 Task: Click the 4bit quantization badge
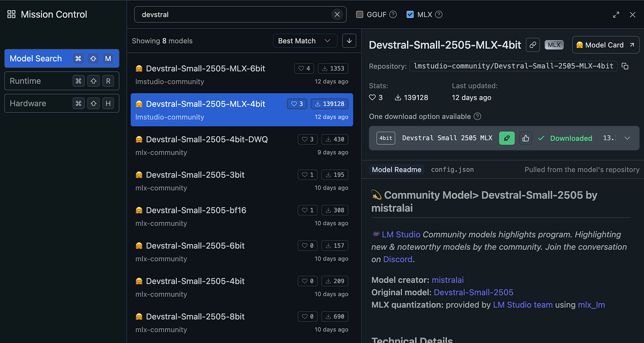pos(386,138)
